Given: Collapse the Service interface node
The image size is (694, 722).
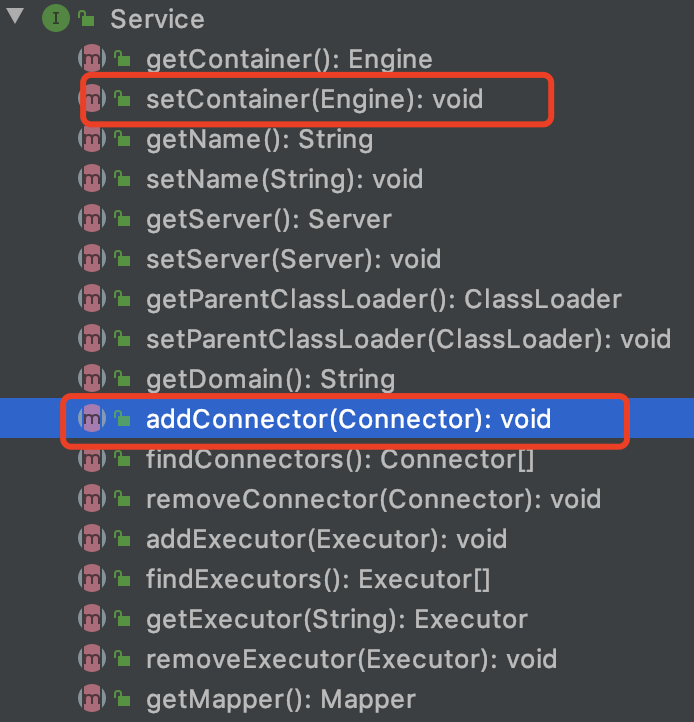Looking at the screenshot, I should tap(15, 16).
